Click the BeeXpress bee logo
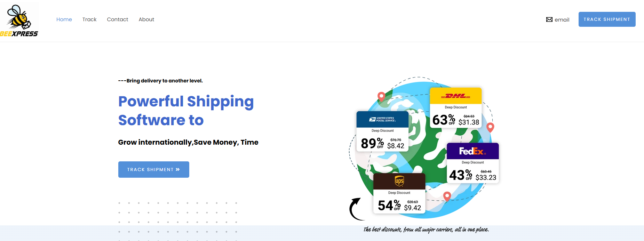Image resolution: width=644 pixels, height=241 pixels. [19, 20]
